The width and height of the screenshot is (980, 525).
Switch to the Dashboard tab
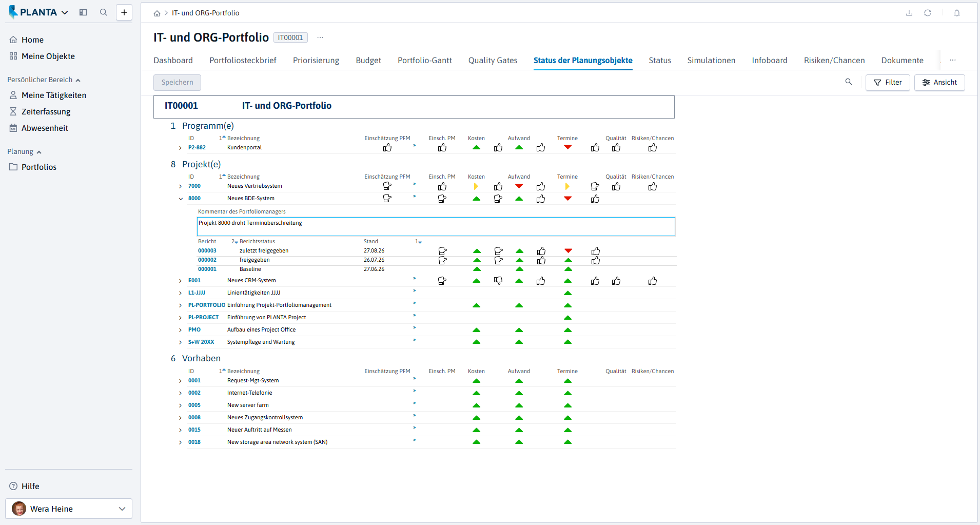tap(173, 61)
